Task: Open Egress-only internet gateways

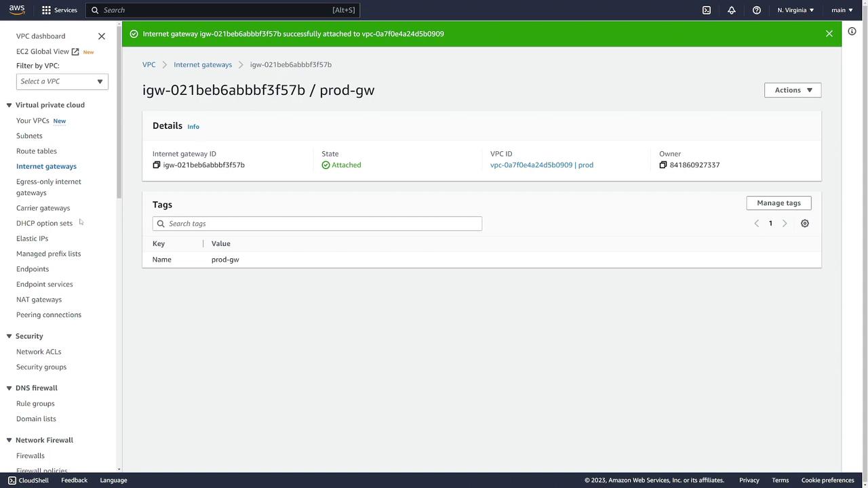Action: (49, 187)
